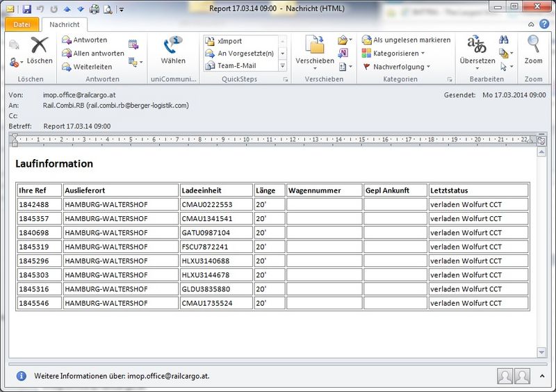Click the help question mark icon
This screenshot has width=556, height=392.
(x=544, y=24)
